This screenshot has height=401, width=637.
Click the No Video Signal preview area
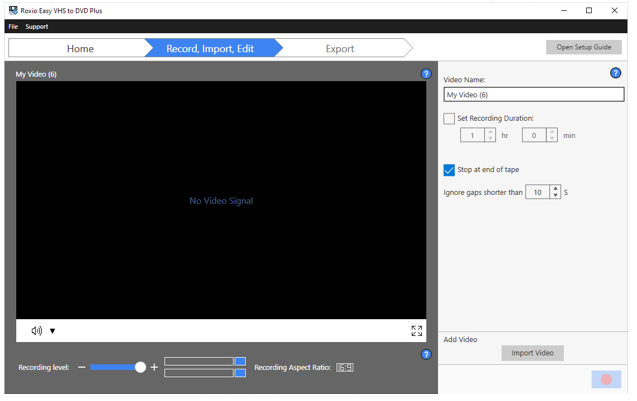click(x=221, y=200)
